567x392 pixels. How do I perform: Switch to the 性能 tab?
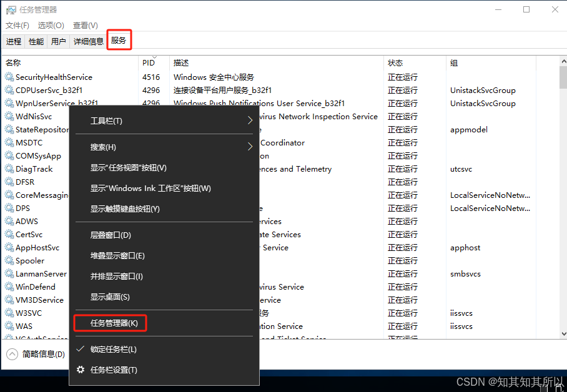(36, 41)
